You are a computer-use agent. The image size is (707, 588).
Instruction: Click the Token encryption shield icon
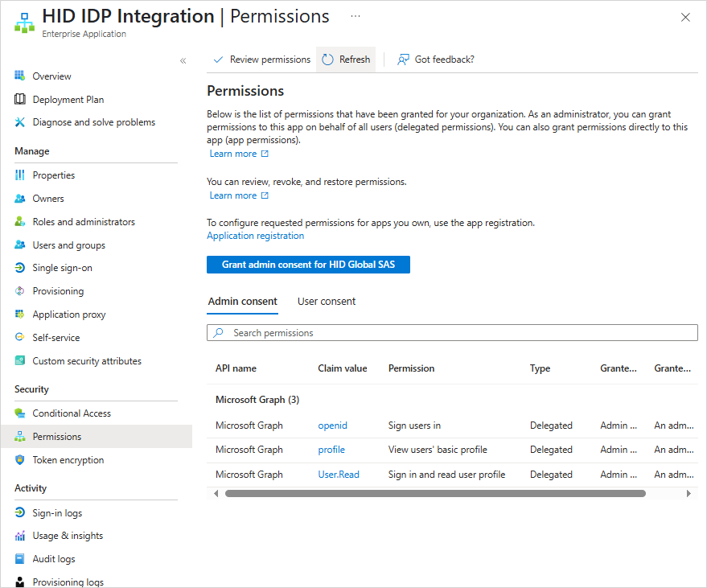(x=20, y=460)
